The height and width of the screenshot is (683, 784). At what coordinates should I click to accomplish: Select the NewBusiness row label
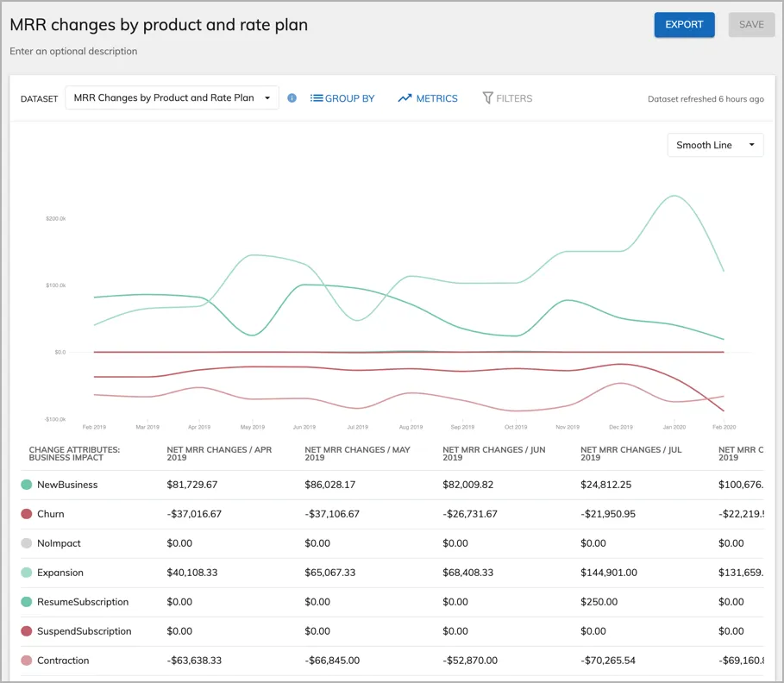[67, 485]
